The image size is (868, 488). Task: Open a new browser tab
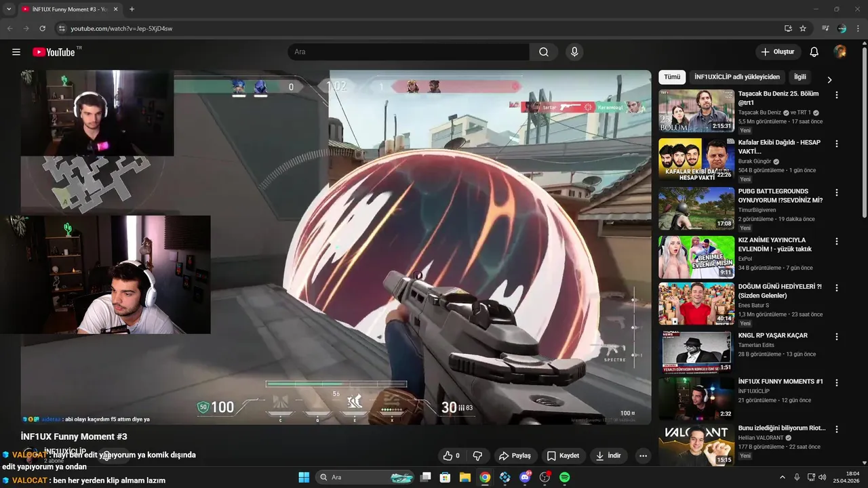coord(132,9)
